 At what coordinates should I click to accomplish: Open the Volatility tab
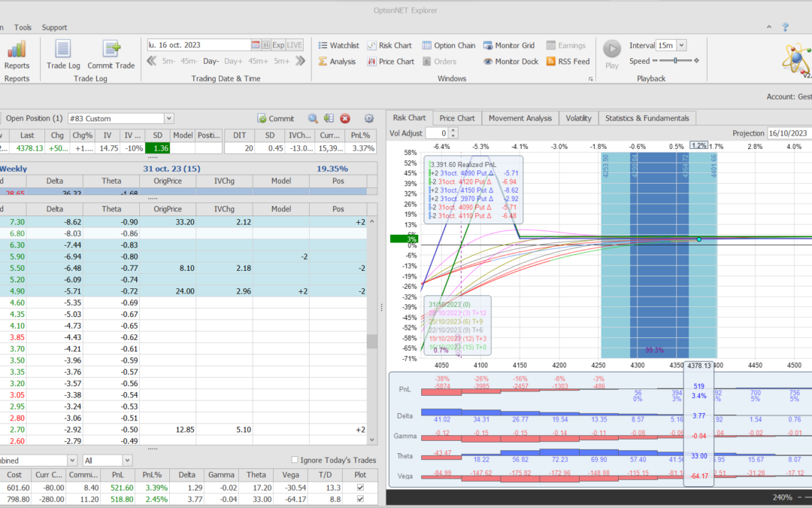click(x=578, y=118)
